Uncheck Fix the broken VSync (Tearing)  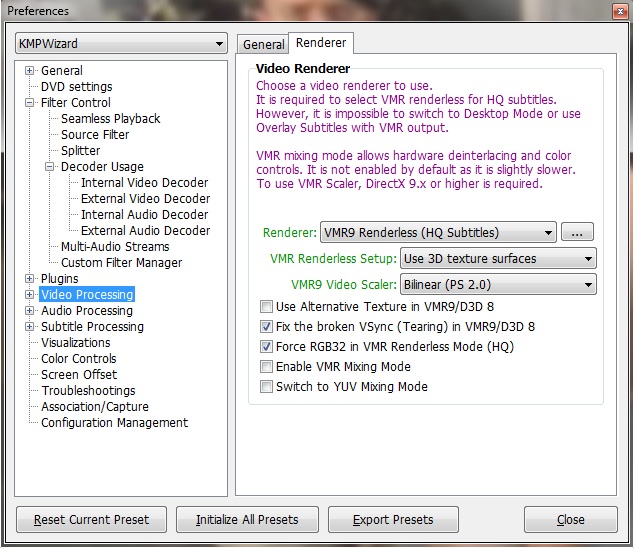(x=266, y=326)
